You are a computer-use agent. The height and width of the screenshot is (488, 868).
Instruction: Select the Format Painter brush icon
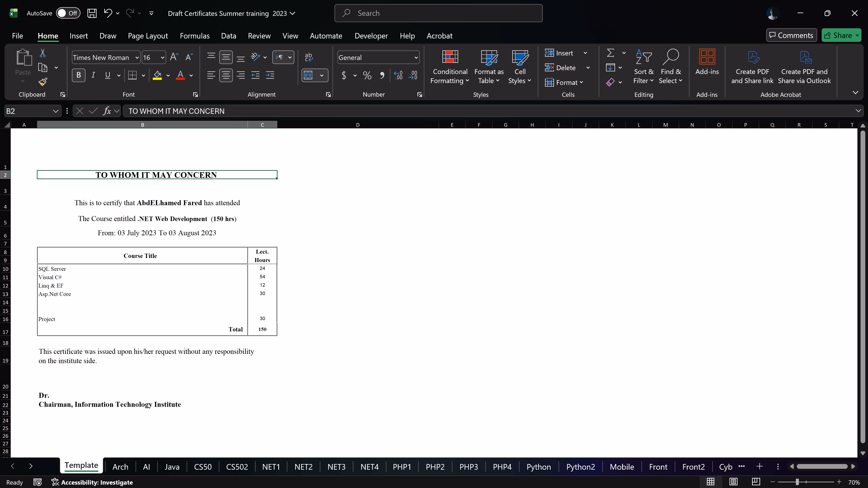[x=43, y=82]
